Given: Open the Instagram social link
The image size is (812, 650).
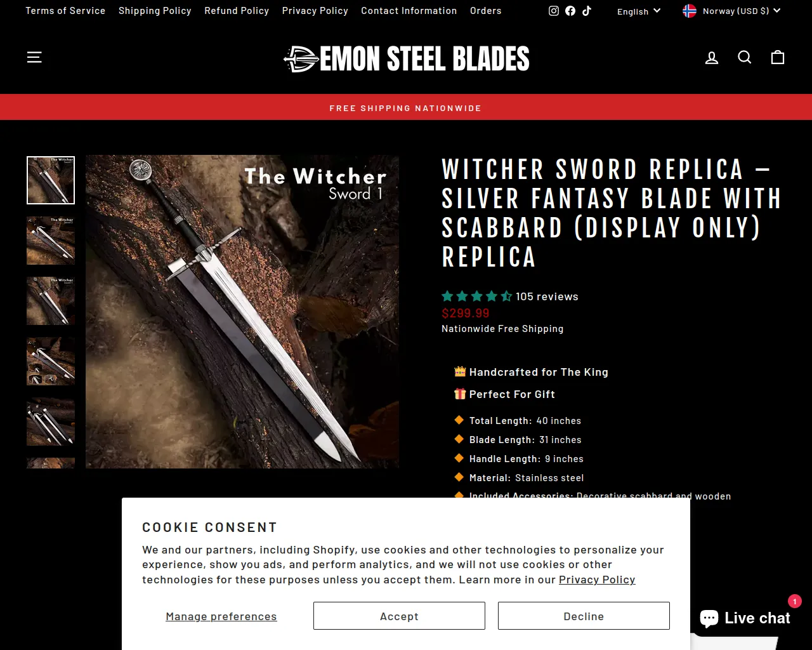Looking at the screenshot, I should 554,11.
